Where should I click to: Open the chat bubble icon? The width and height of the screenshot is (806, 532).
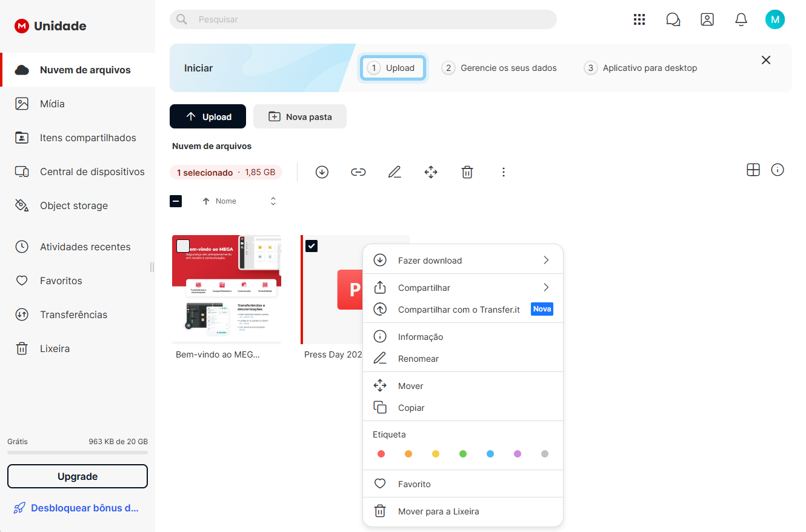[673, 19]
